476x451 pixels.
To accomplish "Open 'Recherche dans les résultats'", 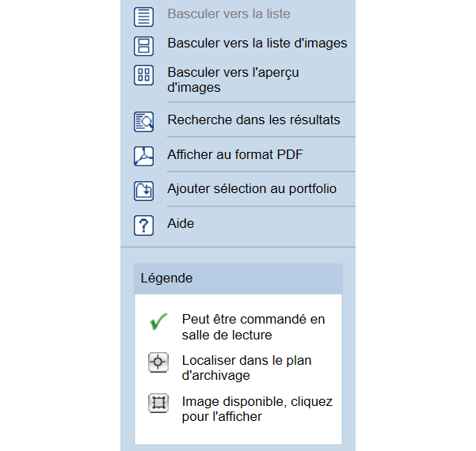I will [253, 119].
